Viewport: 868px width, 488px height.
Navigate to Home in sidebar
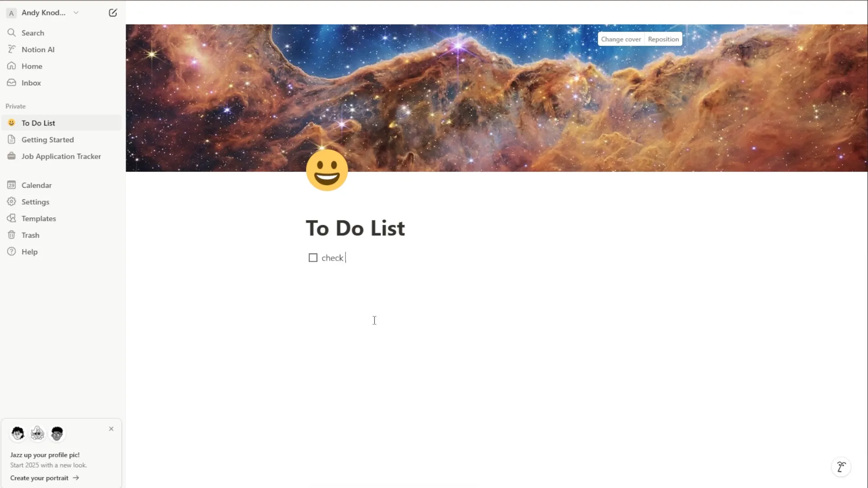32,66
